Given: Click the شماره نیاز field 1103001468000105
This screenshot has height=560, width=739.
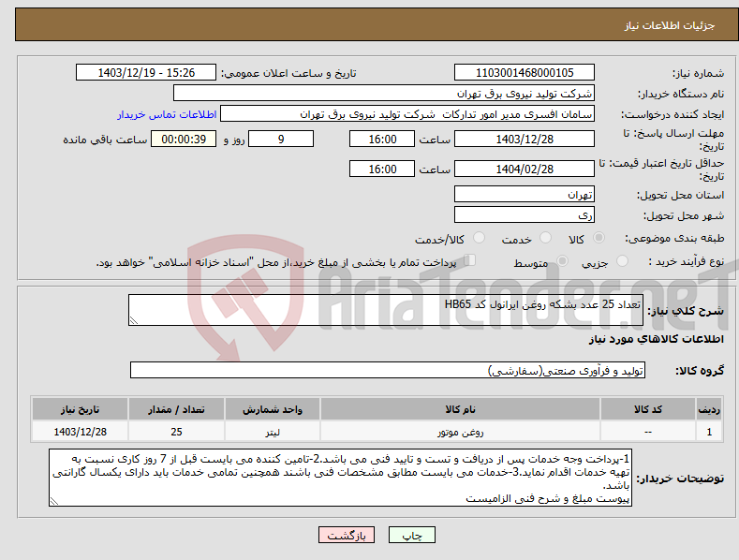Looking at the screenshot, I should click(x=525, y=73).
